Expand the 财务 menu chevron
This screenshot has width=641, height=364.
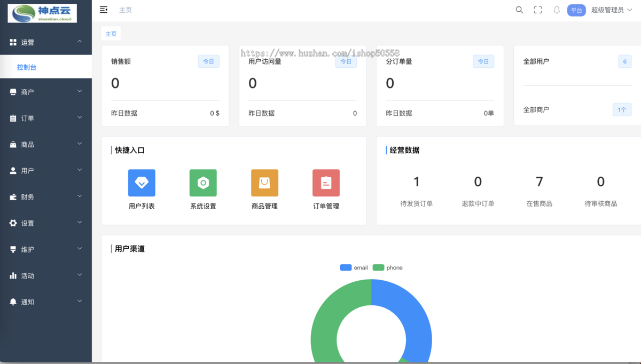pyautogui.click(x=80, y=196)
